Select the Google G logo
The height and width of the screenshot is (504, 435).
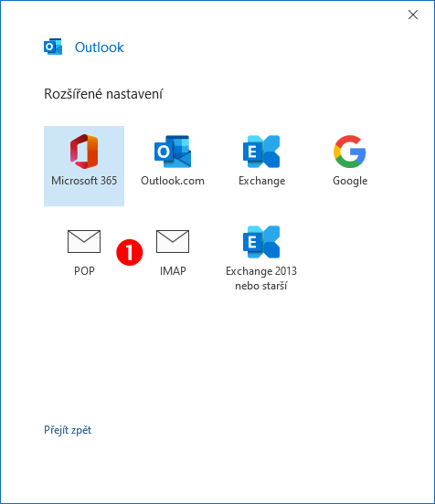tap(350, 152)
